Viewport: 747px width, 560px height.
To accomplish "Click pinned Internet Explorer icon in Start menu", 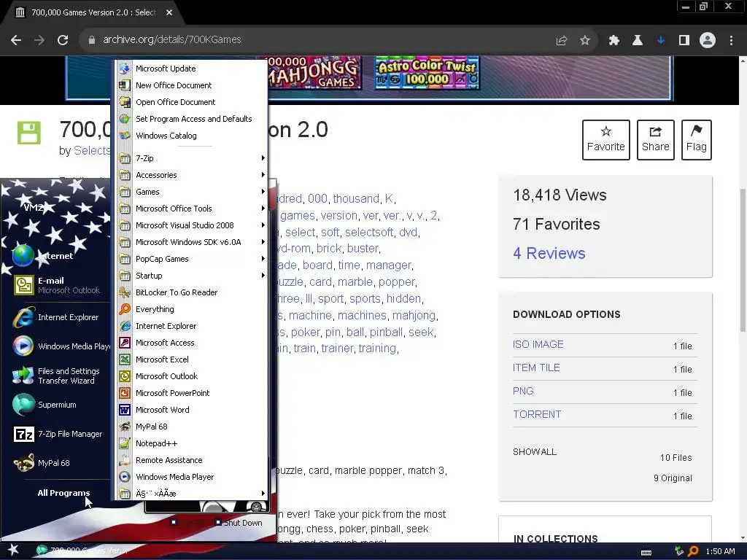I will coord(23,317).
